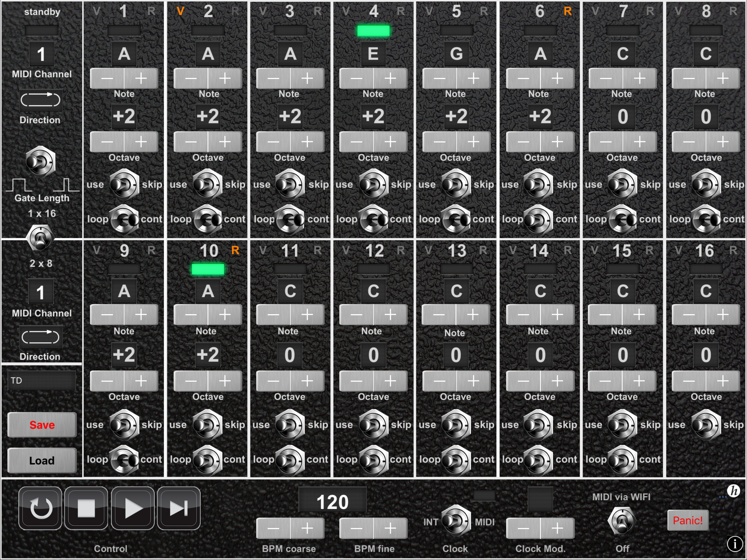This screenshot has height=560, width=747.
Task: Increase BPM coarse with plus
Action: click(x=307, y=528)
